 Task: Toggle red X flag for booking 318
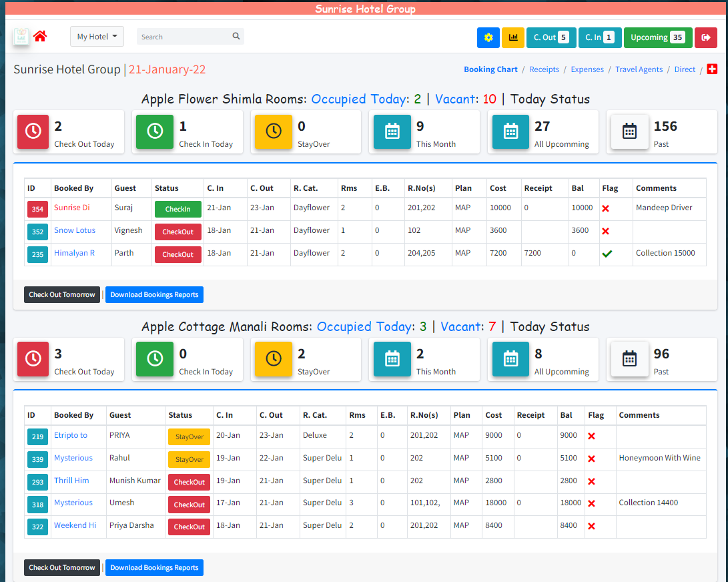click(591, 503)
